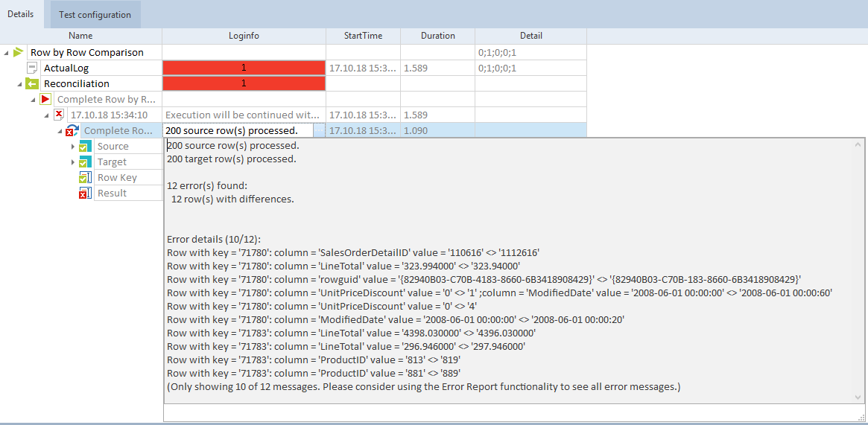Click the Target icon with green check
This screenshot has width=868, height=425.
pos(84,162)
